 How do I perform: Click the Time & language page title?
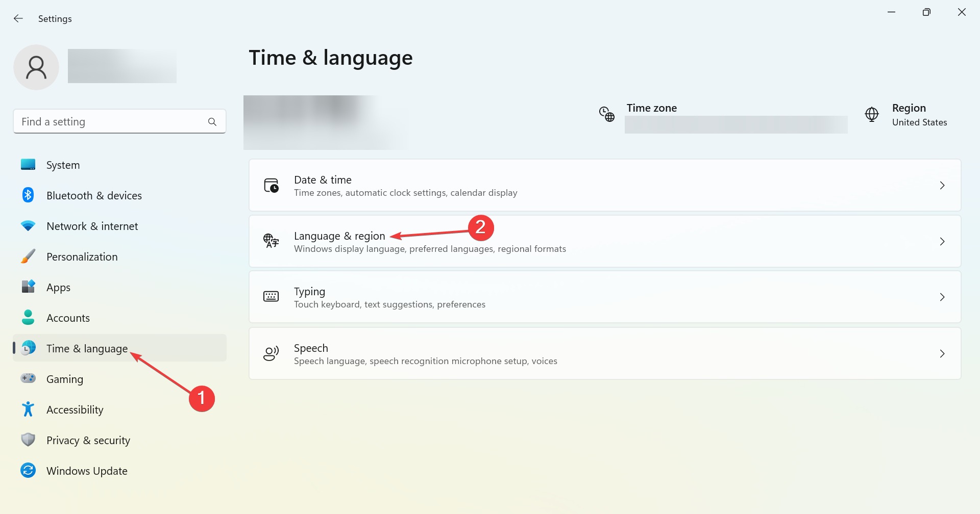tap(331, 58)
